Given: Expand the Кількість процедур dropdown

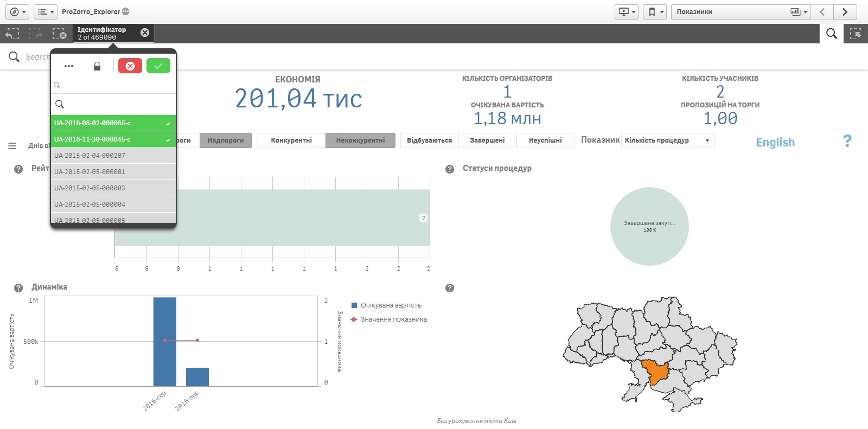Looking at the screenshot, I should pos(667,140).
